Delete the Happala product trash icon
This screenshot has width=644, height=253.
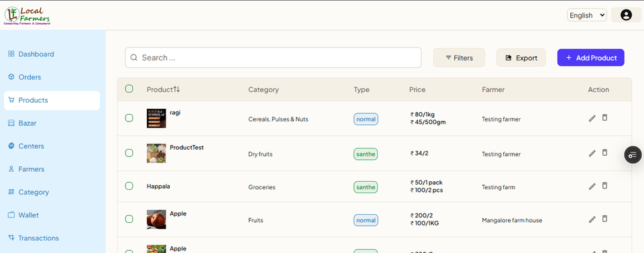click(604, 186)
